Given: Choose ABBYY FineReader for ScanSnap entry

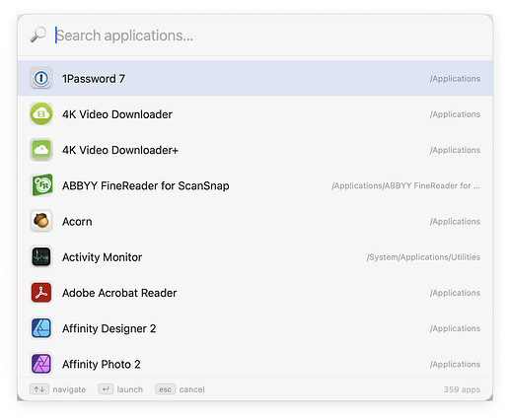Looking at the screenshot, I should point(255,185).
